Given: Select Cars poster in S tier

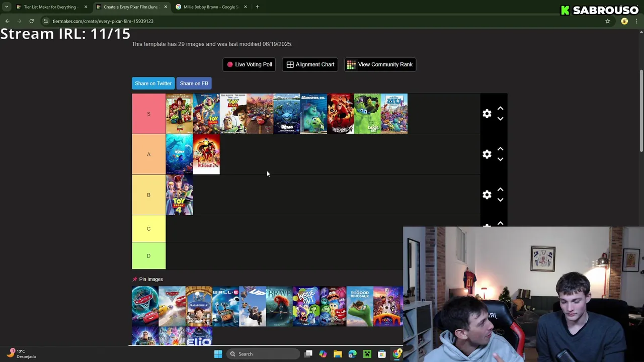Looking at the screenshot, I should coord(260,114).
